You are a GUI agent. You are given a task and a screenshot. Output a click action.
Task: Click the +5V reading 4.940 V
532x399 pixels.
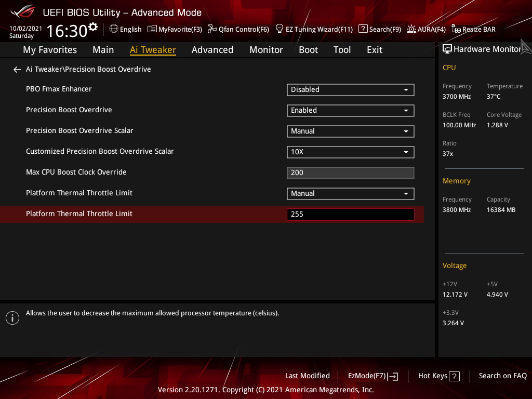coord(497,295)
